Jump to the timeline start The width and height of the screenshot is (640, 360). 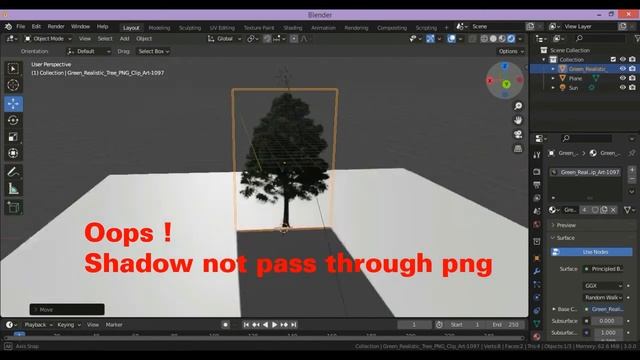[246, 324]
